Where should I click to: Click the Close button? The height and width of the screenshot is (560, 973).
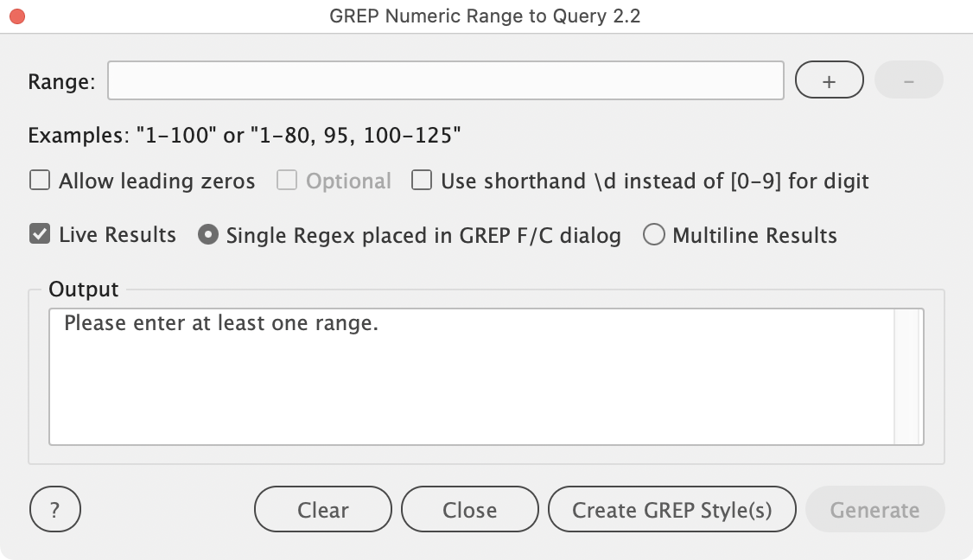pyautogui.click(x=469, y=510)
